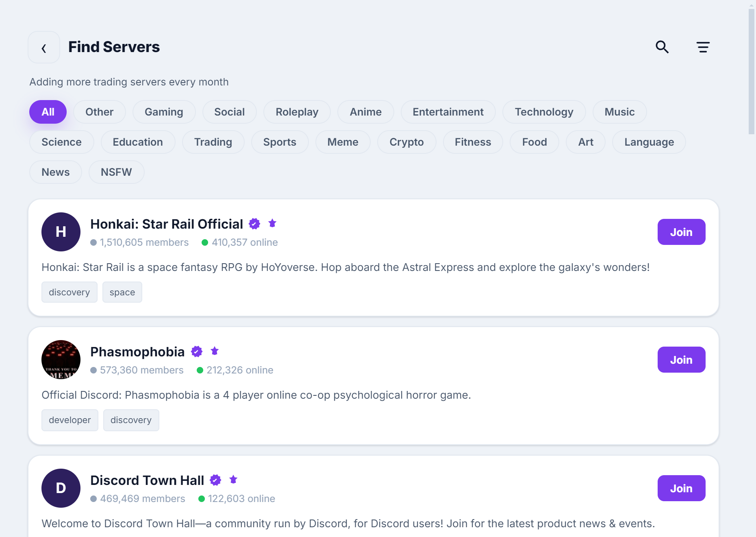Click verified badge next to Phasmophobia
The image size is (756, 537).
tap(197, 351)
